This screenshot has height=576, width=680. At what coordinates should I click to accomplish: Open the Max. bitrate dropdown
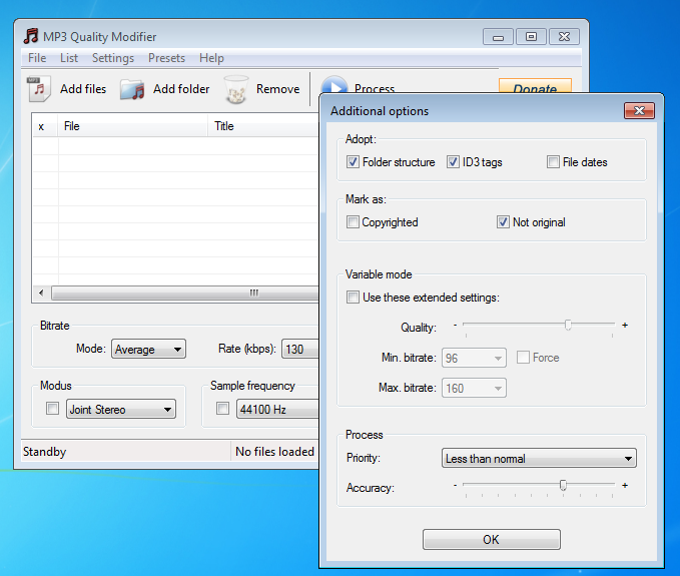pos(474,388)
